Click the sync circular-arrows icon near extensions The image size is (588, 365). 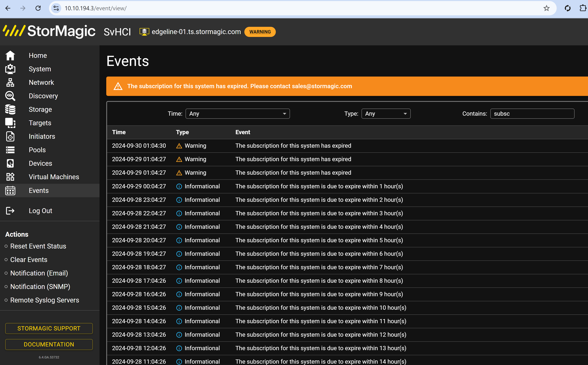coord(567,8)
